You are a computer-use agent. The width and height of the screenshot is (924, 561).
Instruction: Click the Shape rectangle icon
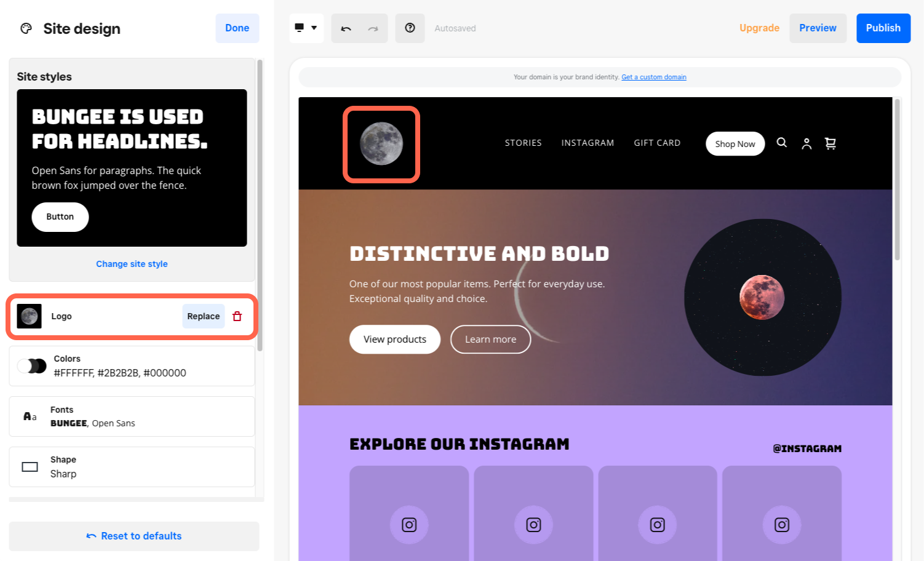click(x=30, y=467)
